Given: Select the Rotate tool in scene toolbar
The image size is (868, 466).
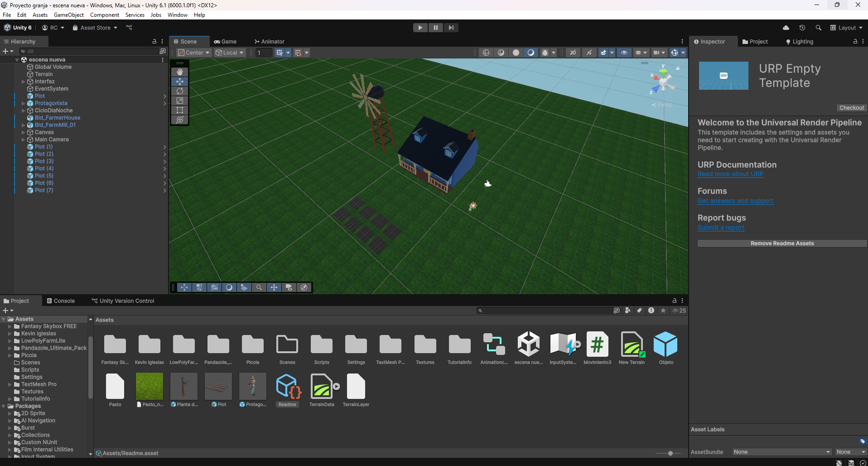Looking at the screenshot, I should [x=180, y=91].
